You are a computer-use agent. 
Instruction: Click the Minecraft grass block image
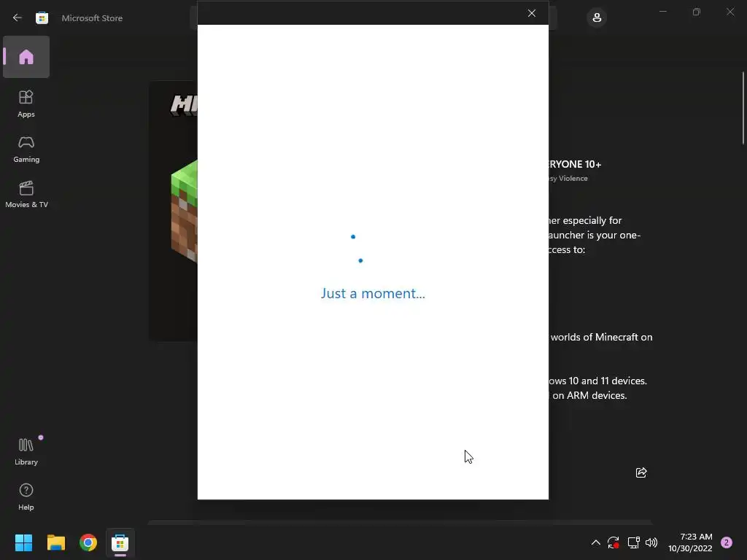click(x=185, y=211)
